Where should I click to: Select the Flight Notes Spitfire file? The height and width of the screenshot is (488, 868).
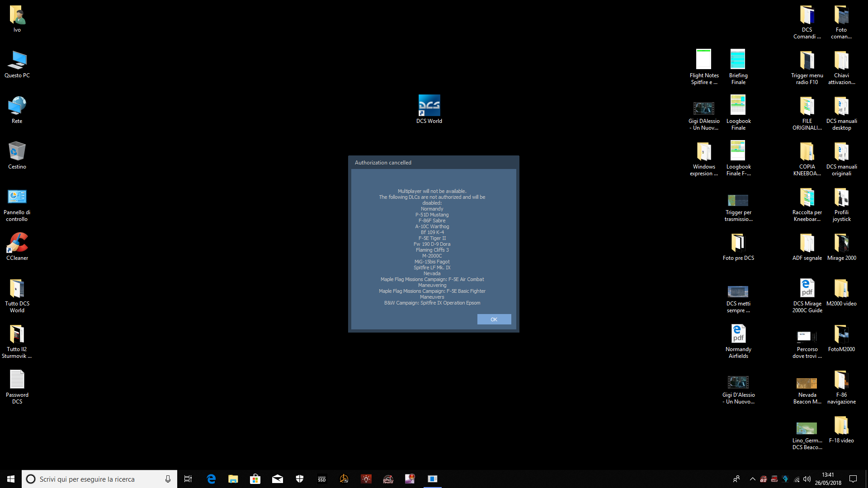pyautogui.click(x=704, y=68)
